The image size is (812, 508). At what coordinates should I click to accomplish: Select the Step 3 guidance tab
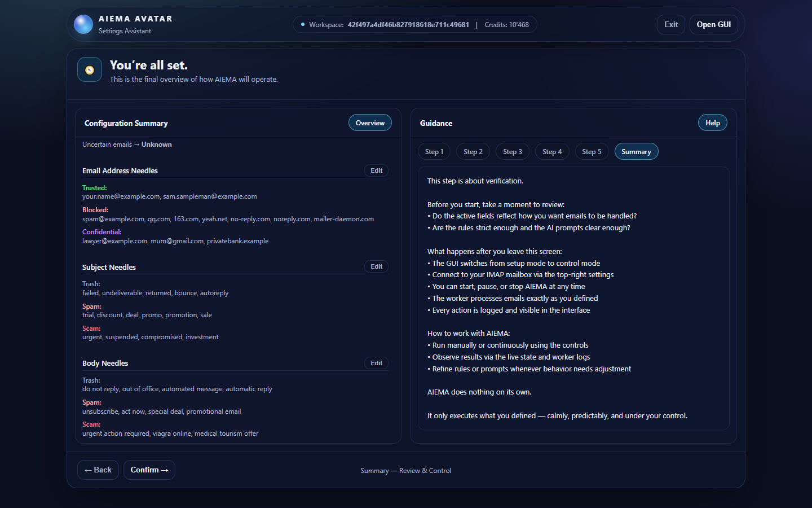point(513,152)
